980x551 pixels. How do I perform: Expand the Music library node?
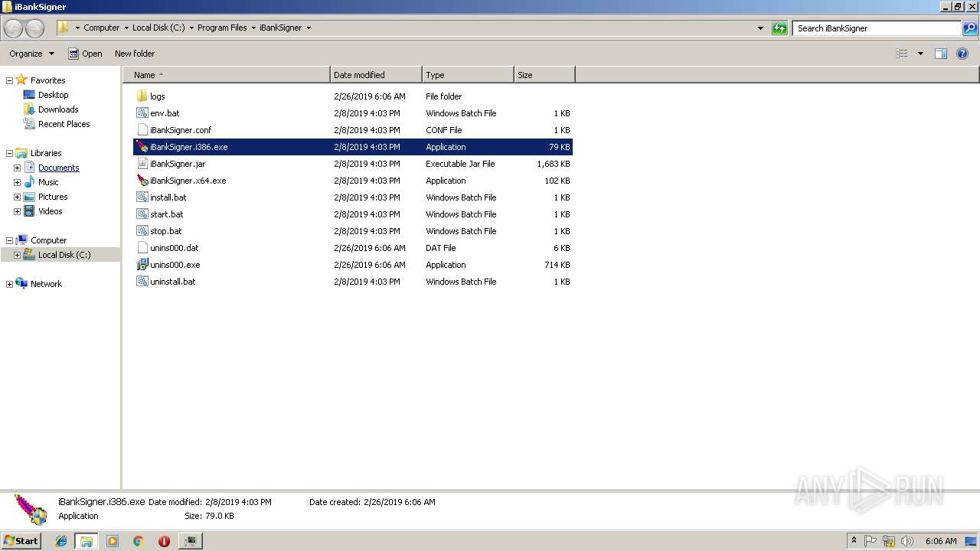(17, 182)
